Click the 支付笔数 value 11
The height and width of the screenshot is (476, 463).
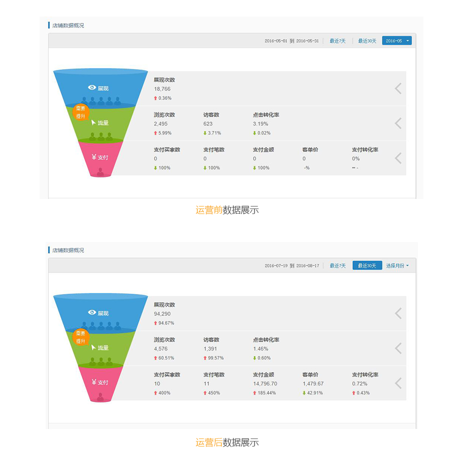pos(206,383)
